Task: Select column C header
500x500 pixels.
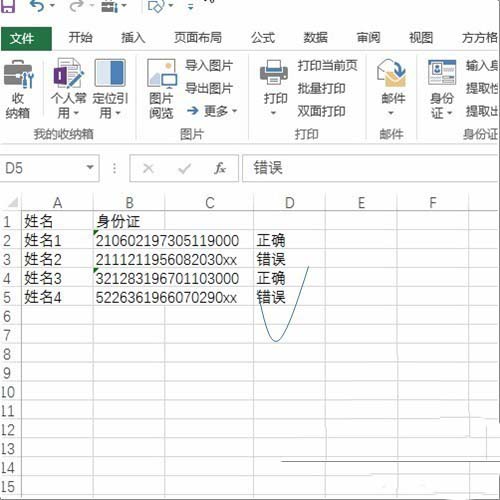Action: 209,202
